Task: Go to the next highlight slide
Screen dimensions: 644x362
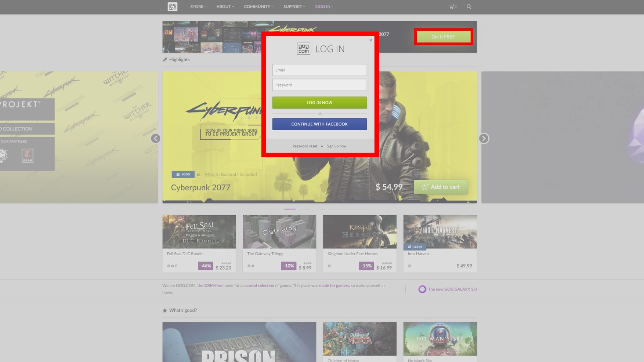Action: (484, 138)
